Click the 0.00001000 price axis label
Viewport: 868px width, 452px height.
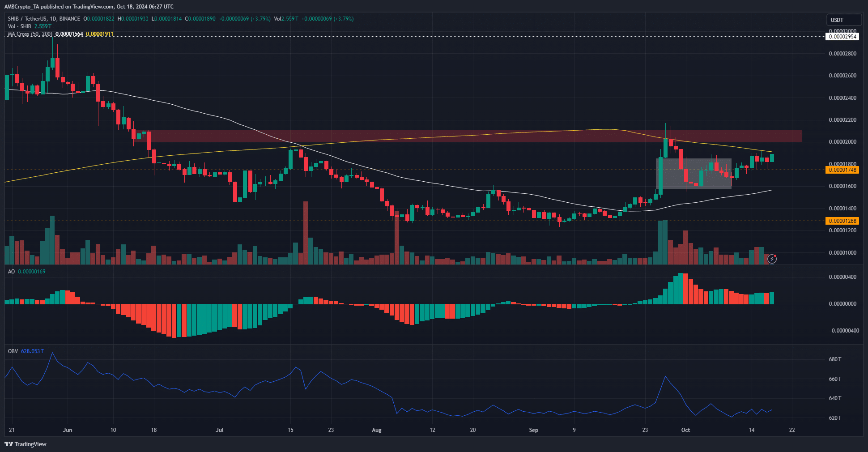(x=842, y=253)
